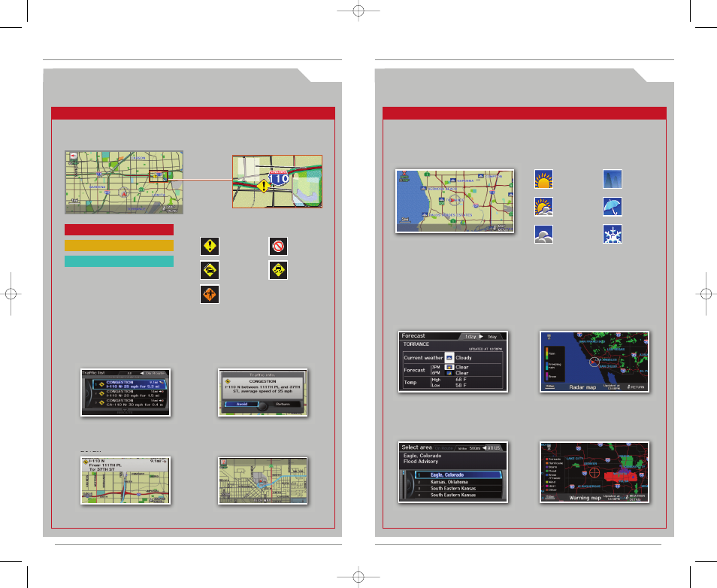Click the red flood warning area on map
Screen dimensions: 717x588
620,477
